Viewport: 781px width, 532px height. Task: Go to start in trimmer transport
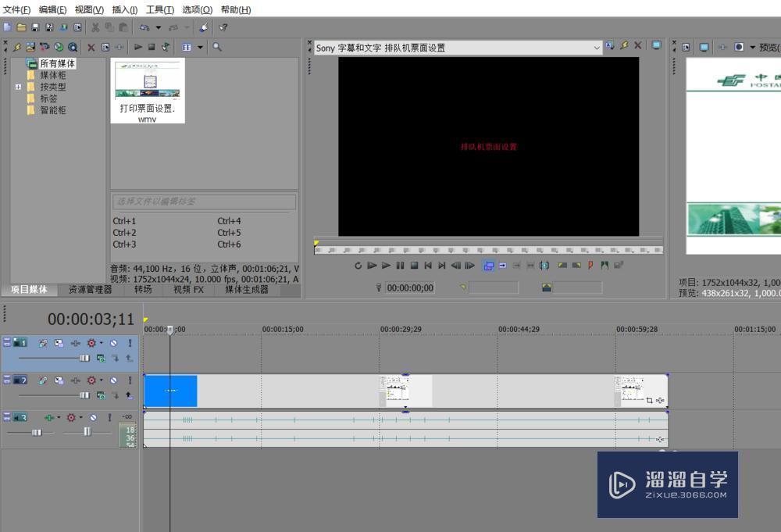coord(428,266)
